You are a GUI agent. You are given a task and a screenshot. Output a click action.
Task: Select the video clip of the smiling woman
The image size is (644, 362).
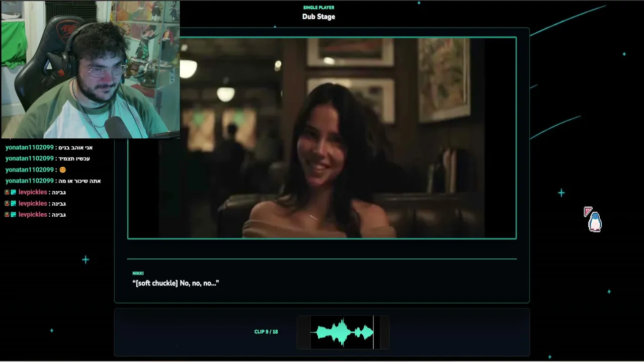[x=322, y=138]
